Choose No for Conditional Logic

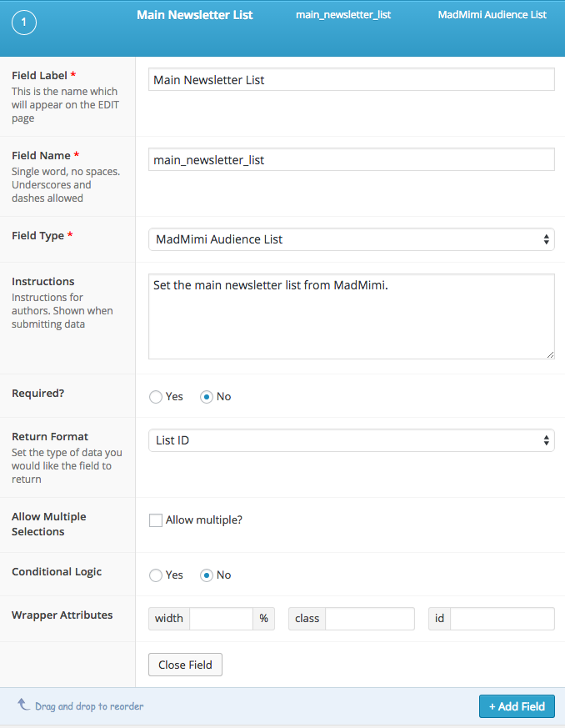(207, 575)
